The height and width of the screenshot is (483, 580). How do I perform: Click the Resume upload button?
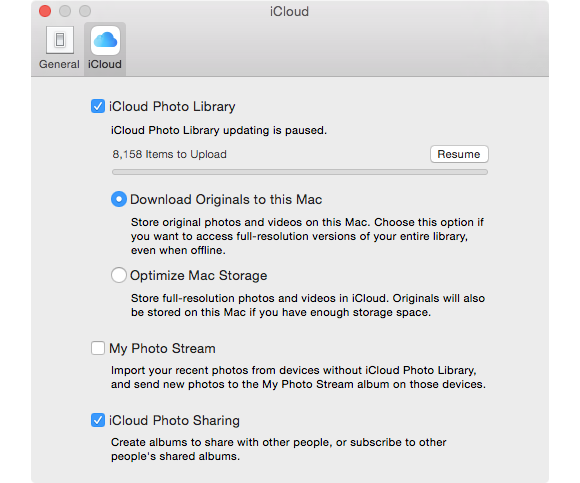pos(459,154)
